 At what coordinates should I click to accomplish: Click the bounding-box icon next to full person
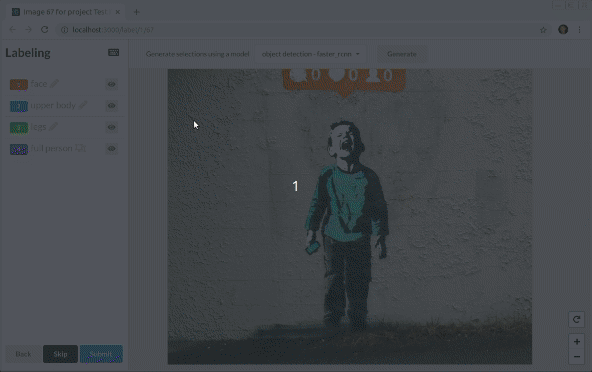(80, 148)
